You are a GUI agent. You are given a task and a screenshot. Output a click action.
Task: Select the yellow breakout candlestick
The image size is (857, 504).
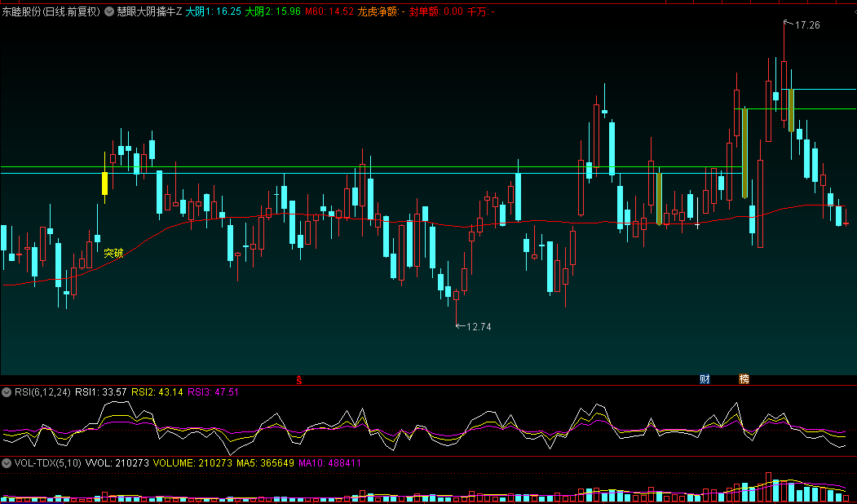(104, 183)
